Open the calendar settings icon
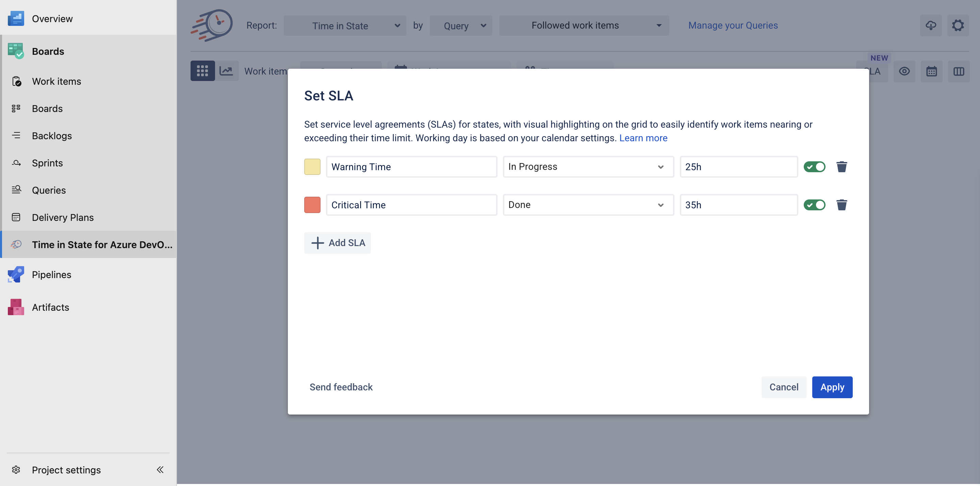 pos(931,71)
